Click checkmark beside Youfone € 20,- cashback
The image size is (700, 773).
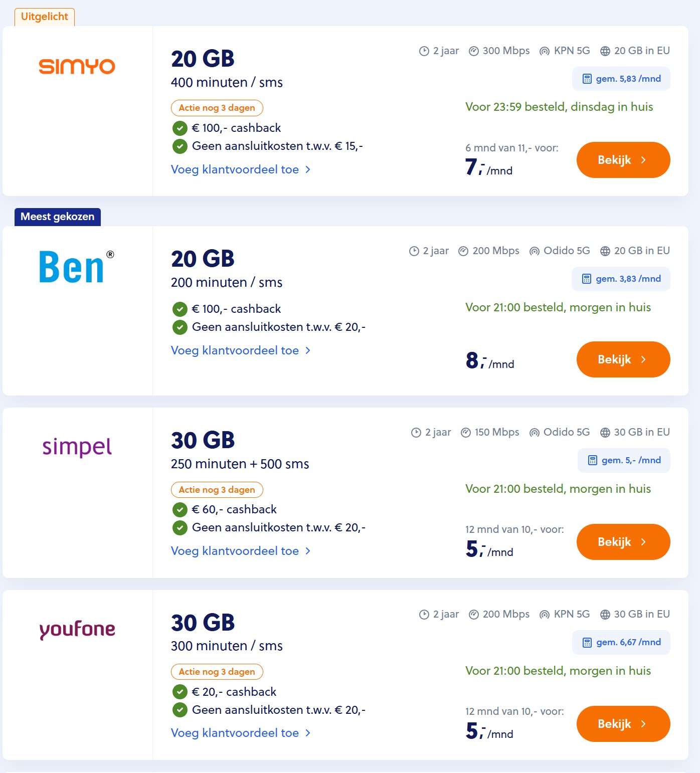pos(180,692)
